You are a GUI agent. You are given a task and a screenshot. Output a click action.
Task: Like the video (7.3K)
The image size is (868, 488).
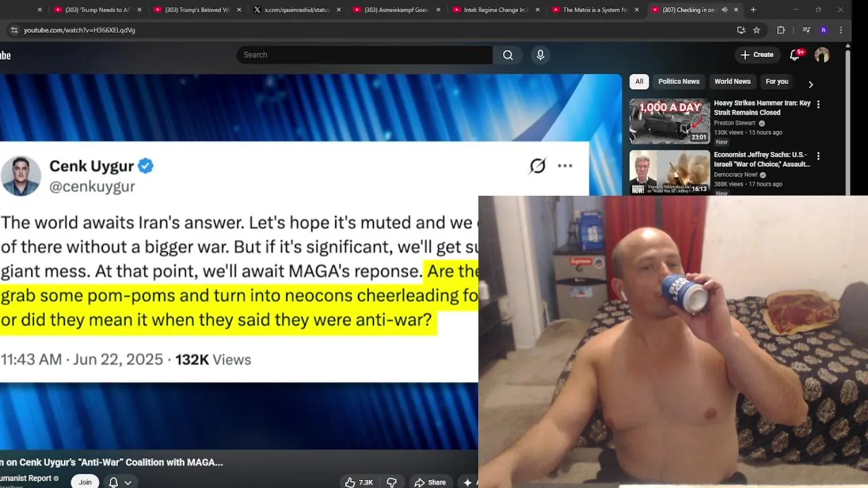(x=359, y=482)
